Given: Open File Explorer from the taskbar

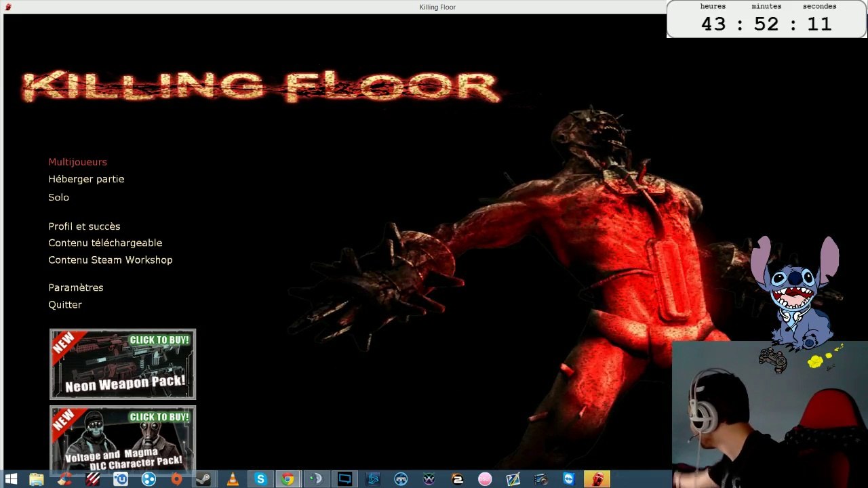Looking at the screenshot, I should pyautogui.click(x=37, y=479).
